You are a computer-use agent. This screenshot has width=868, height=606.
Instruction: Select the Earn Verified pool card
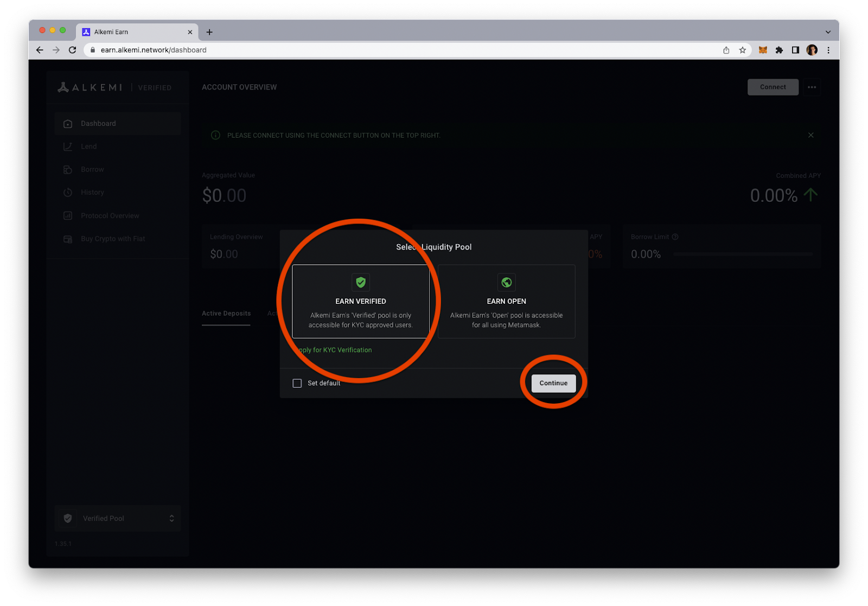361,302
